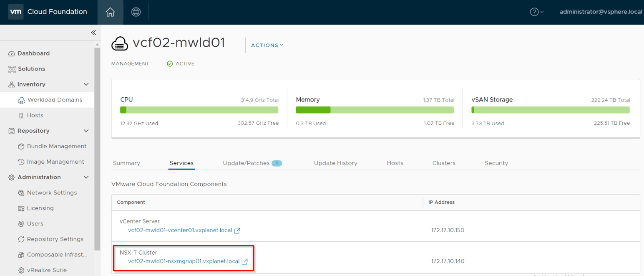Switch to the Clusters tab
Image resolution: width=644 pixels, height=276 pixels.
[x=444, y=163]
